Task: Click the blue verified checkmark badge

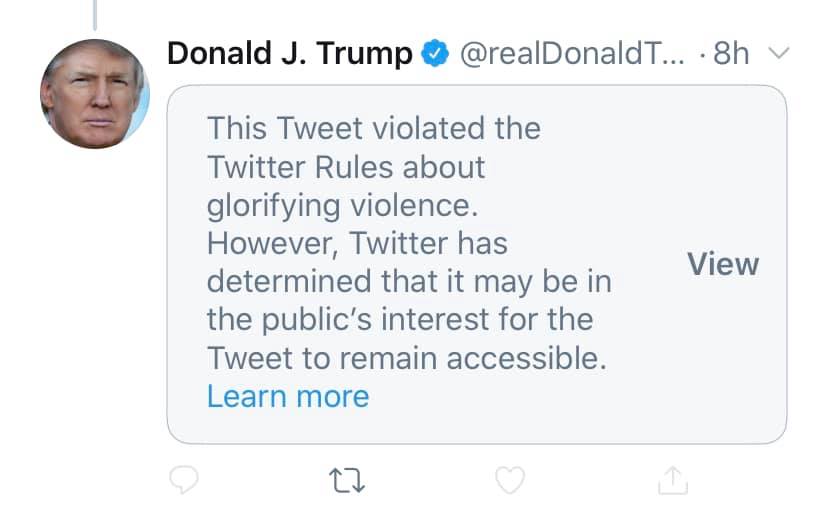Action: point(435,53)
